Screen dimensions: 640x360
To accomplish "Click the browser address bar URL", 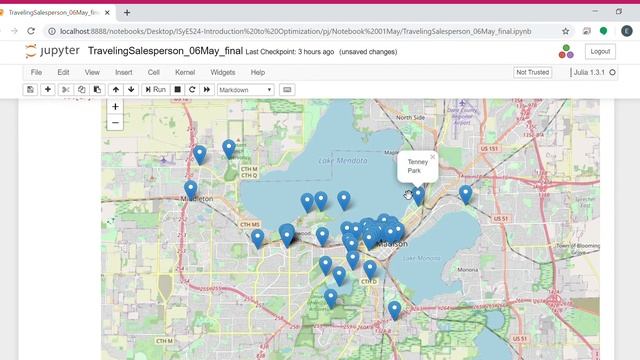I will (296, 31).
